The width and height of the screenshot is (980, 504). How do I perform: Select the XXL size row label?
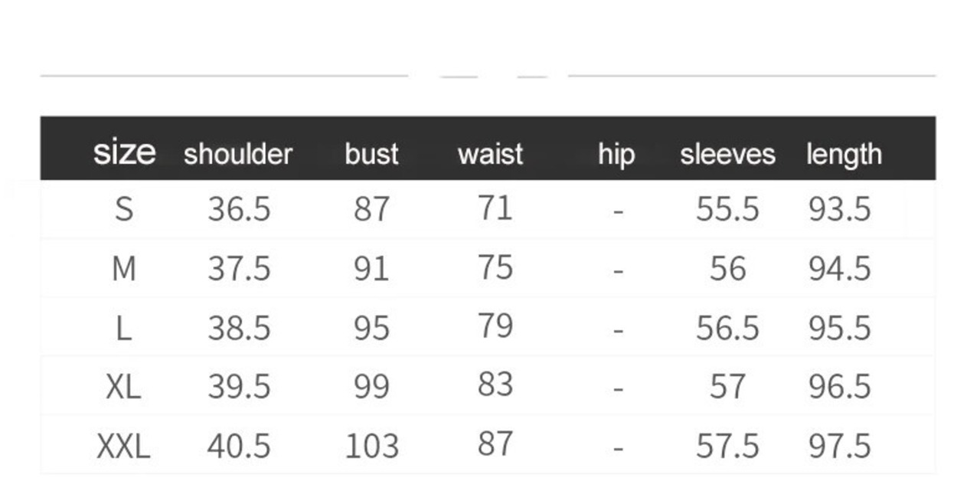click(x=124, y=446)
